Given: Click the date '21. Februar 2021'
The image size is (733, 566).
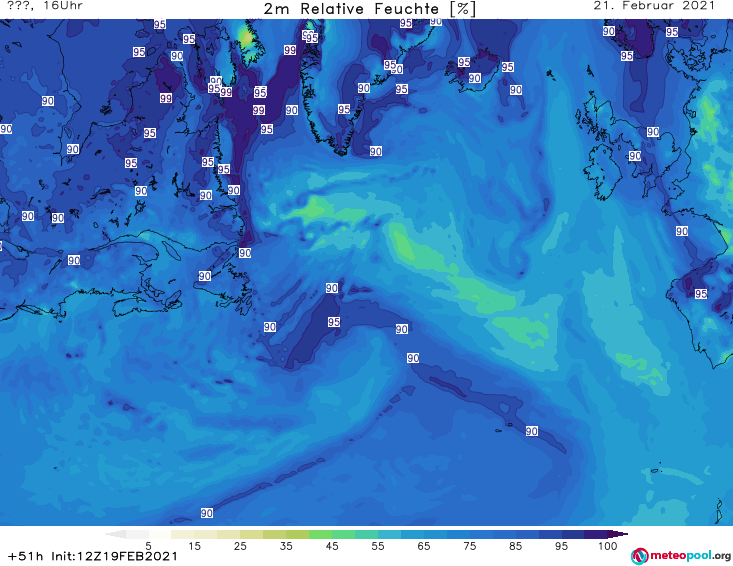Looking at the screenshot, I should [x=654, y=6].
